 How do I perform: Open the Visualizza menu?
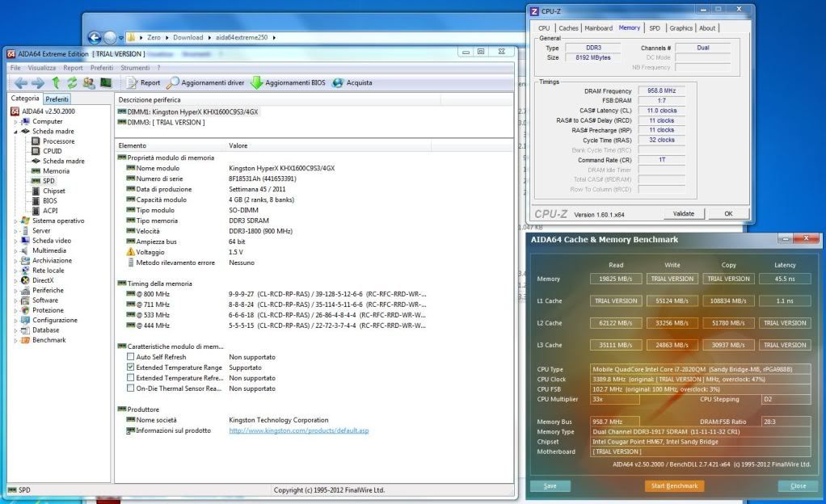[x=41, y=68]
